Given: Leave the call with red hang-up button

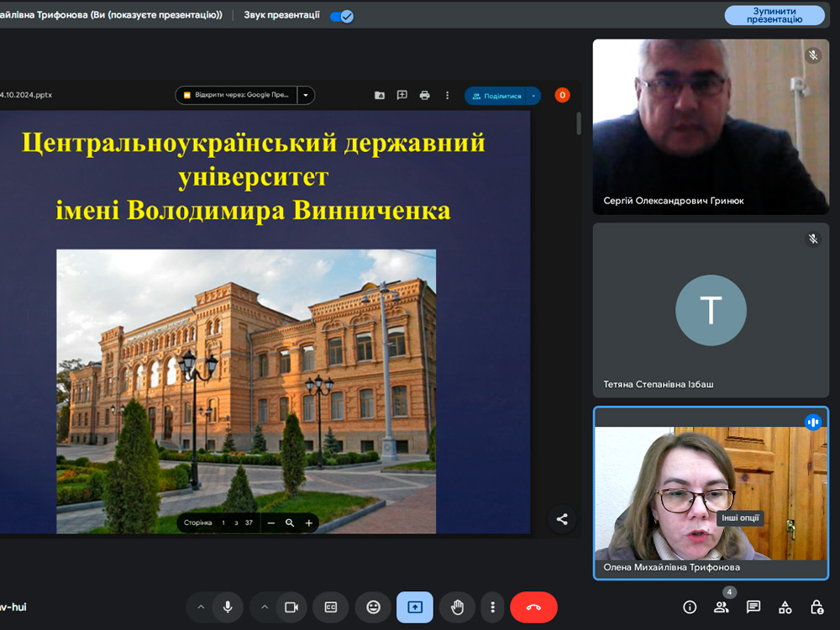Looking at the screenshot, I should [533, 606].
